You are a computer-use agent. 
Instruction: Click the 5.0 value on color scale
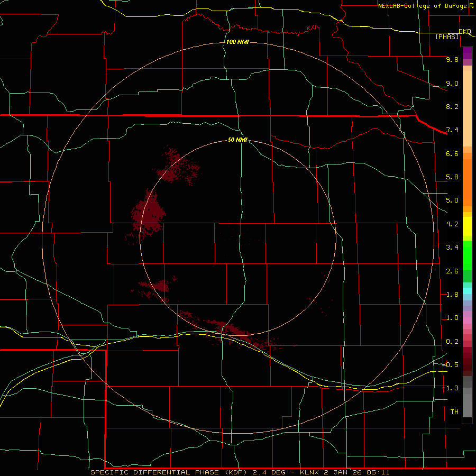452,200
